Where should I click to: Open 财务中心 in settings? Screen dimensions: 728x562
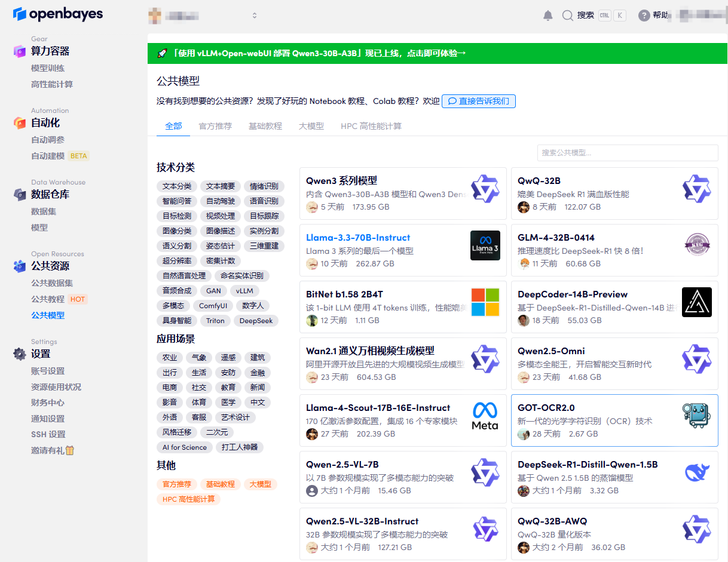coord(48,403)
